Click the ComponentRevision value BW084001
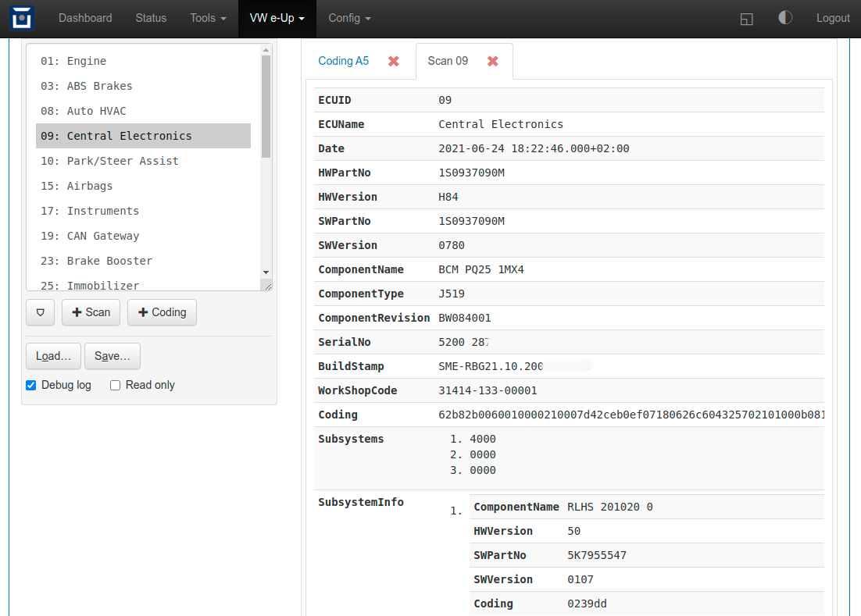This screenshot has height=616, width=861. tap(465, 318)
